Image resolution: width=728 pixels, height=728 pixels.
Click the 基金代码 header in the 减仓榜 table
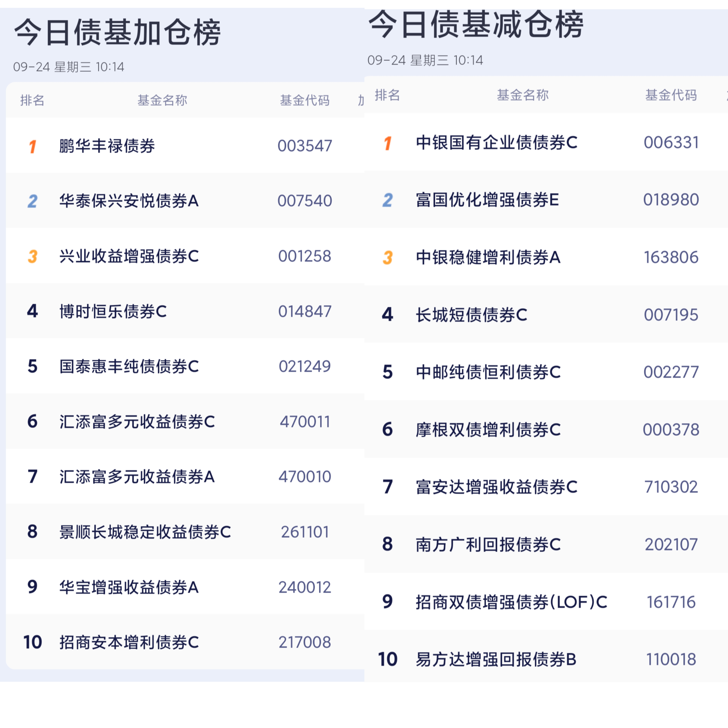(671, 95)
